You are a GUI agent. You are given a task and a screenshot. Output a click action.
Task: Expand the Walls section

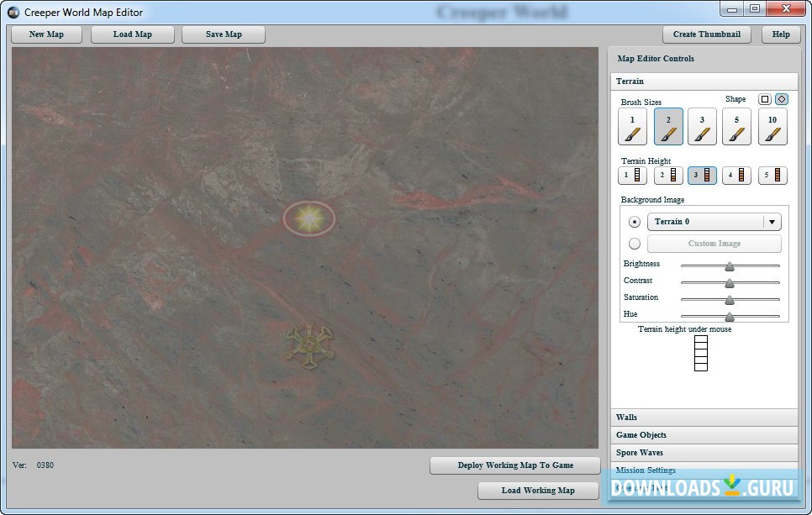[704, 418]
